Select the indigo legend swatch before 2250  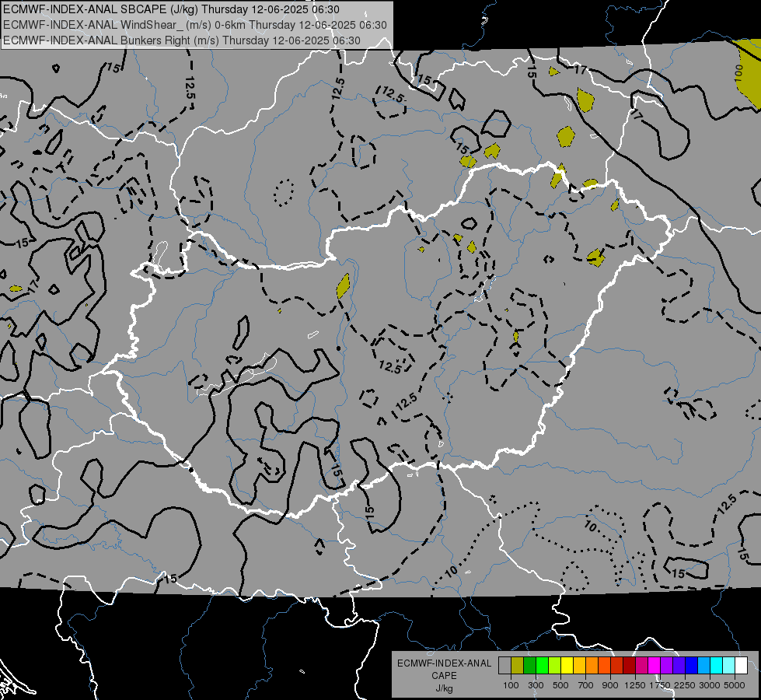679,665
